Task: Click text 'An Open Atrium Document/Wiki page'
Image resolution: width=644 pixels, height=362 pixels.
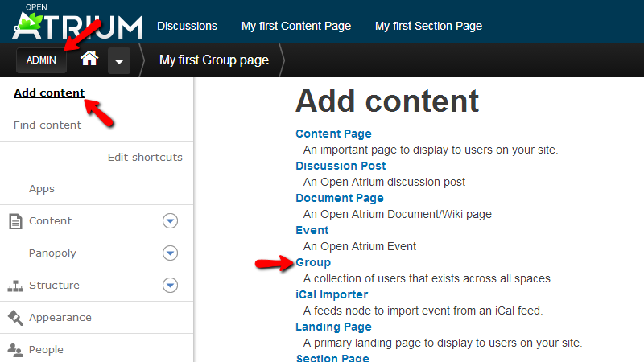Action: click(x=397, y=214)
